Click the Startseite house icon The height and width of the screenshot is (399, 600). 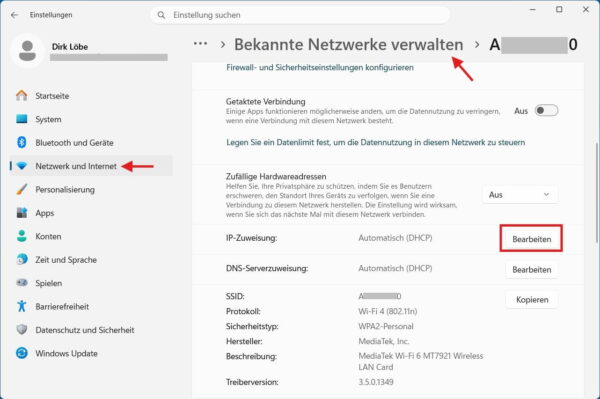pyautogui.click(x=22, y=95)
